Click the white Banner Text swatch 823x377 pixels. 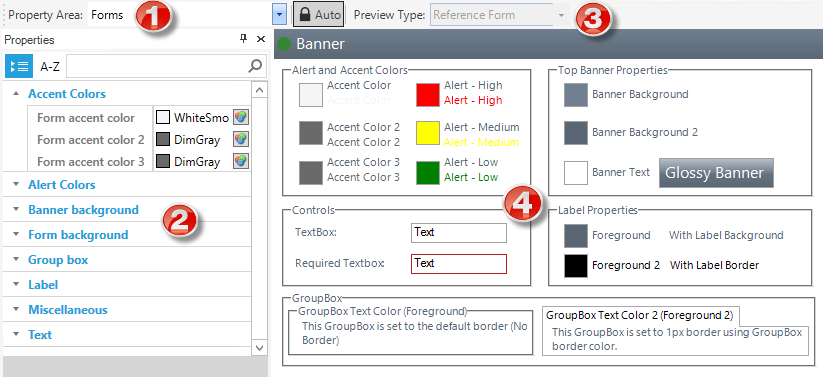click(576, 173)
